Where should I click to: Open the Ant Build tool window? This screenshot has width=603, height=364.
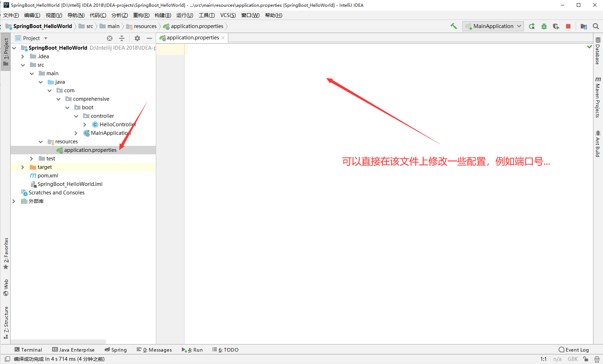598,144
